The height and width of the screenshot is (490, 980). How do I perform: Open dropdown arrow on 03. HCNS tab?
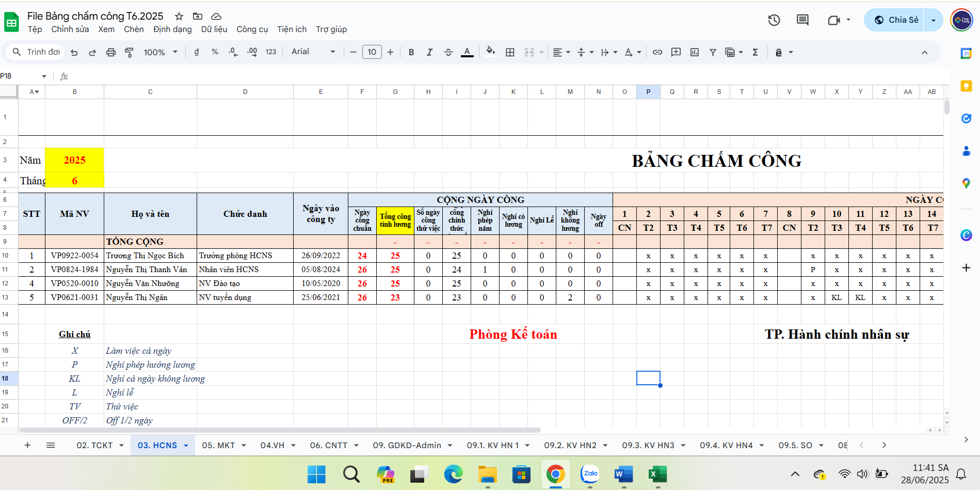pos(186,446)
